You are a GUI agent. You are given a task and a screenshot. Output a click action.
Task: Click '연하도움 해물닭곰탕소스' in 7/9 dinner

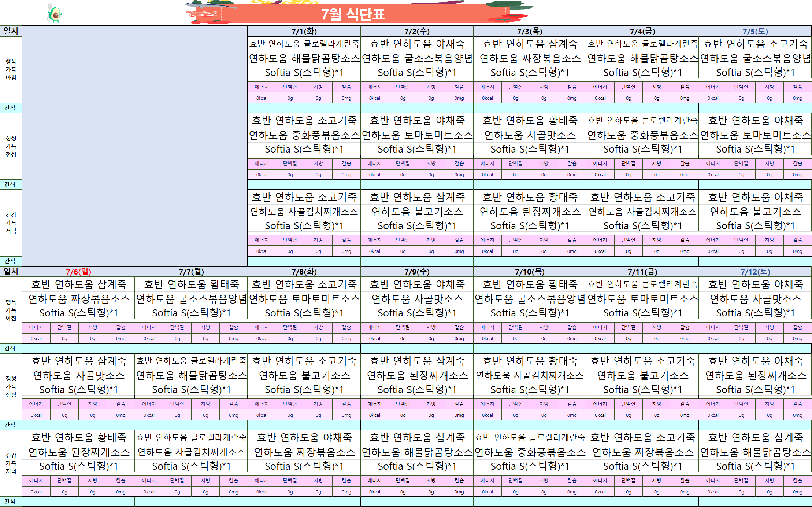coord(417,452)
